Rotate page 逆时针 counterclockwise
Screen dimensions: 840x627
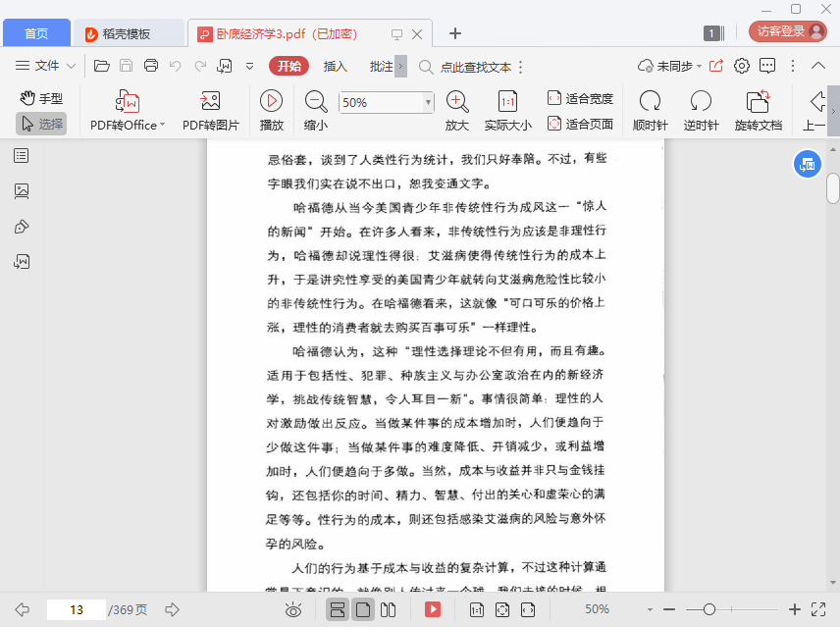[x=701, y=110]
